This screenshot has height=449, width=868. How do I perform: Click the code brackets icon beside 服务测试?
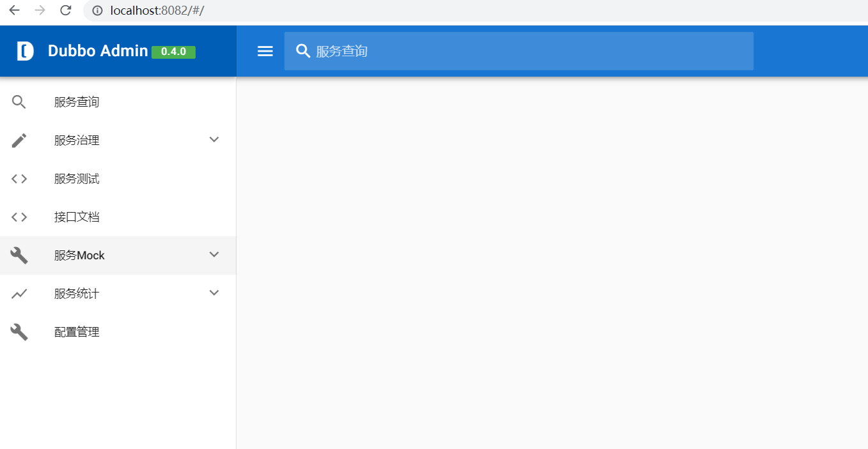tap(19, 179)
